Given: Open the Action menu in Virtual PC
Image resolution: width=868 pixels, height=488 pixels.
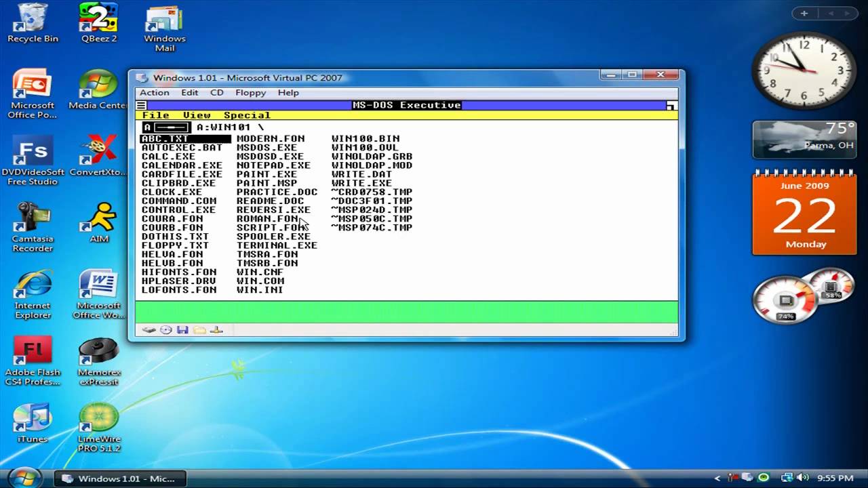Looking at the screenshot, I should click(155, 93).
